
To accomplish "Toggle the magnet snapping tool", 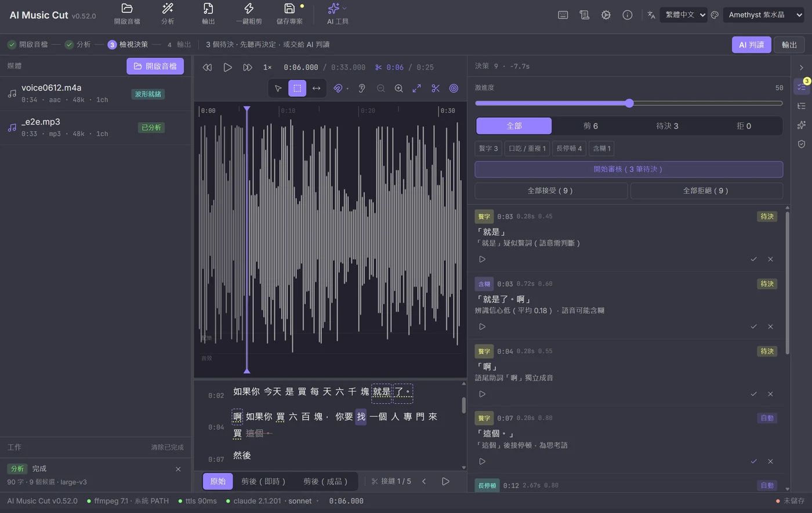I will [x=338, y=88].
